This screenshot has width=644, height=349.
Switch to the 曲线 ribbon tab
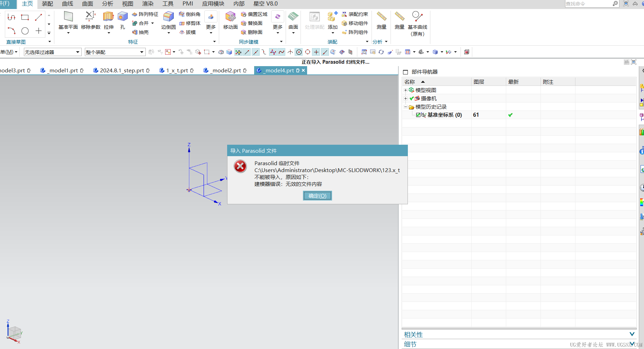click(x=68, y=4)
